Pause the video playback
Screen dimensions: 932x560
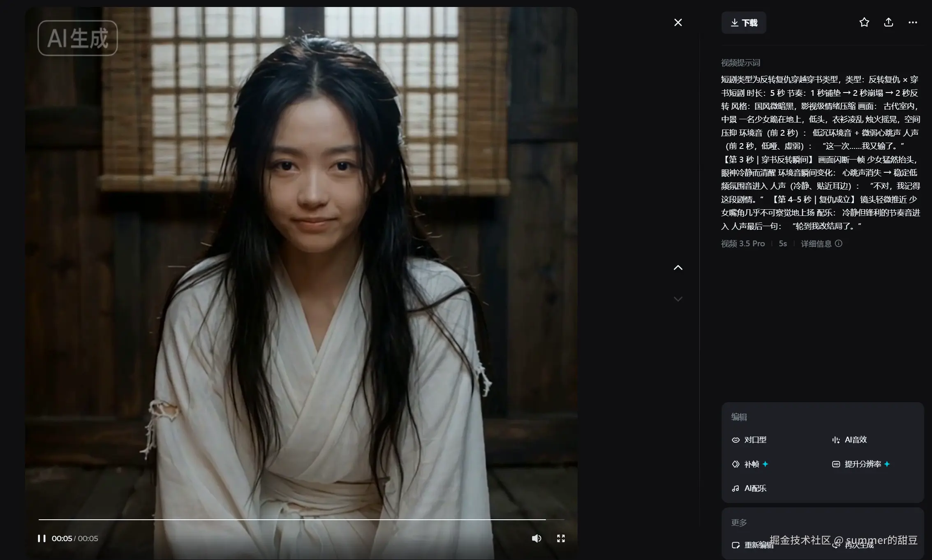point(42,538)
